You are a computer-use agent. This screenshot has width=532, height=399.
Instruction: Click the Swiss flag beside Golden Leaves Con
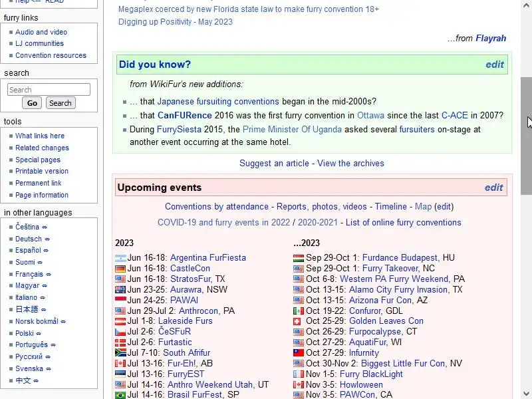point(297,321)
